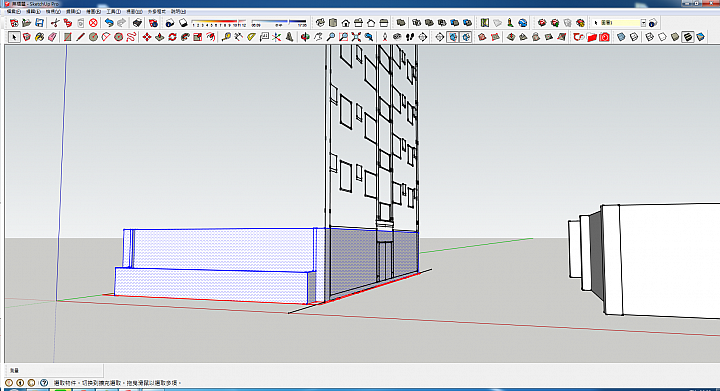This screenshot has height=391, width=720.
Task: Switch to Iso standard view
Action: tap(320, 22)
